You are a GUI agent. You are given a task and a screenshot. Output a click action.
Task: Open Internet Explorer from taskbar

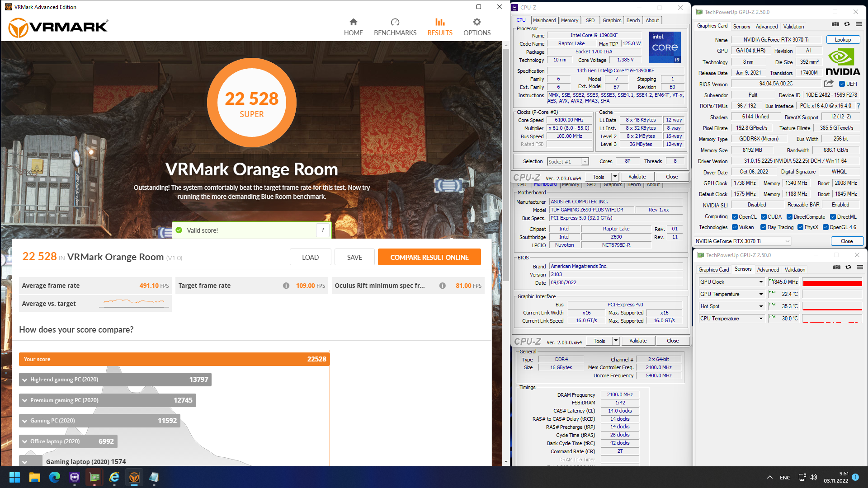coord(114,477)
